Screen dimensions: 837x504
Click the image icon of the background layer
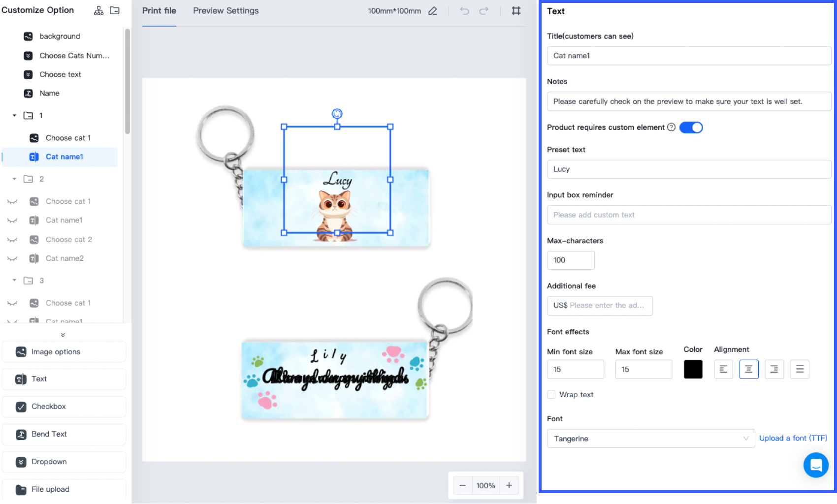point(29,36)
